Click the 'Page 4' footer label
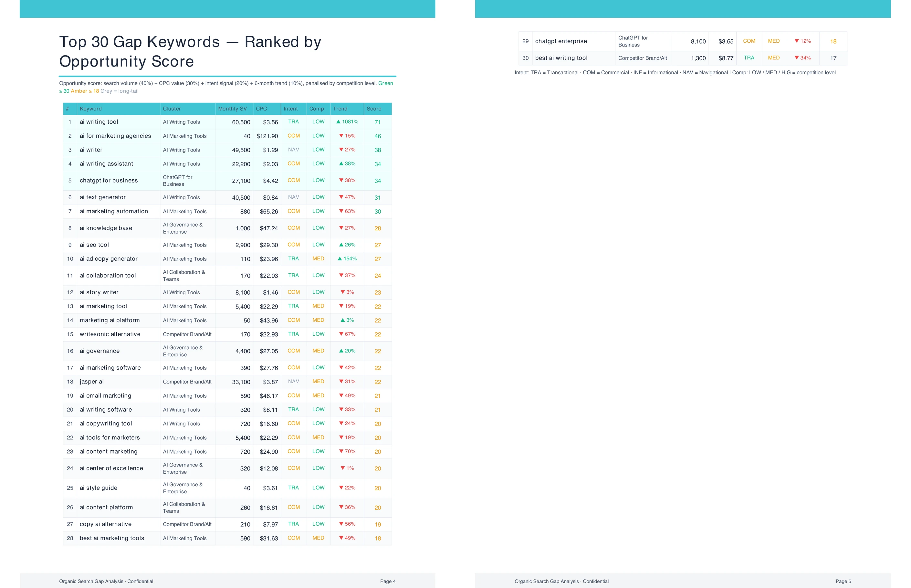Screen dimensions: 911x588 [x=388, y=581]
